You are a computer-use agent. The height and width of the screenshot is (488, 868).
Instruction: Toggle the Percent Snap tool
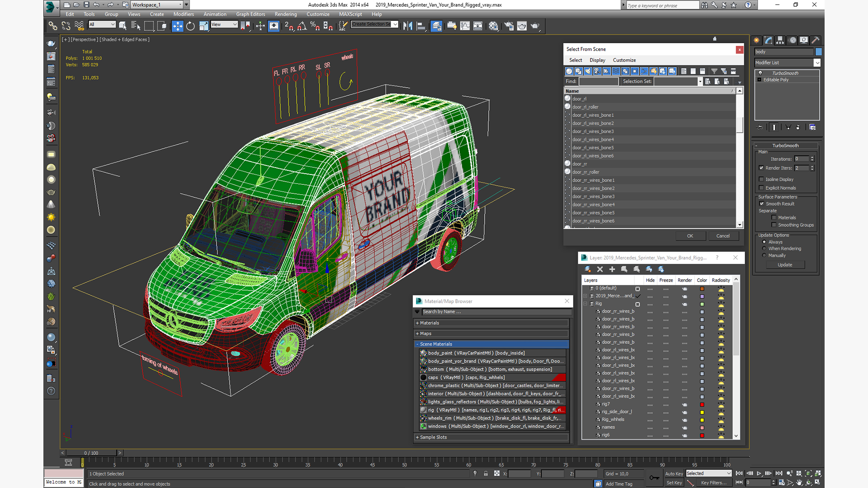[315, 26]
